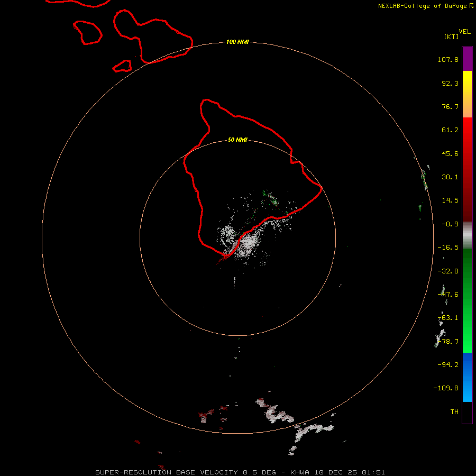Click the -78.7 velocity scale value
The image size is (476, 476).
pos(448,342)
